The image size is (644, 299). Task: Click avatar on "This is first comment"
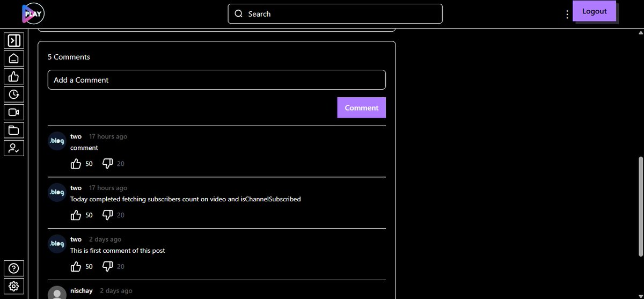[x=57, y=244]
